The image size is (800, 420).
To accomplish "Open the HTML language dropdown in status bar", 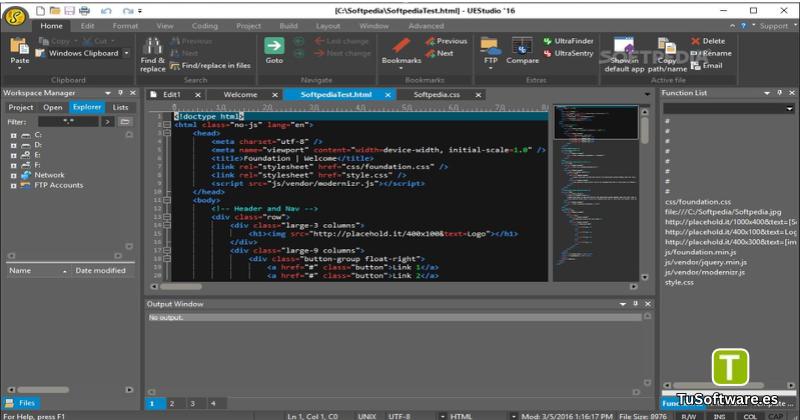I will click(x=513, y=416).
